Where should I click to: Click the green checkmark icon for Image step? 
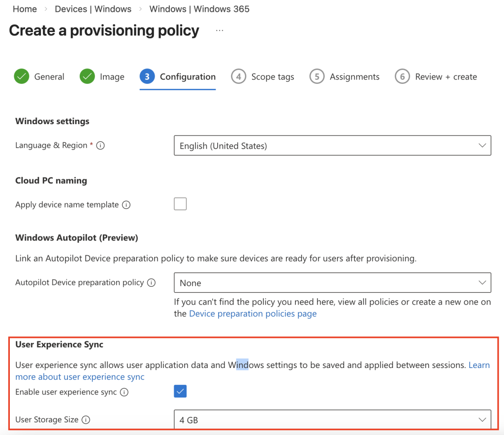coord(87,77)
